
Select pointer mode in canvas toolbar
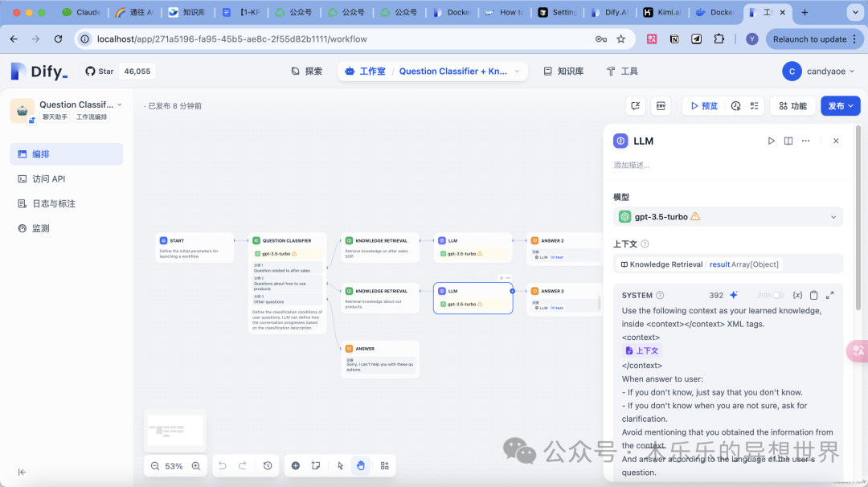click(341, 466)
